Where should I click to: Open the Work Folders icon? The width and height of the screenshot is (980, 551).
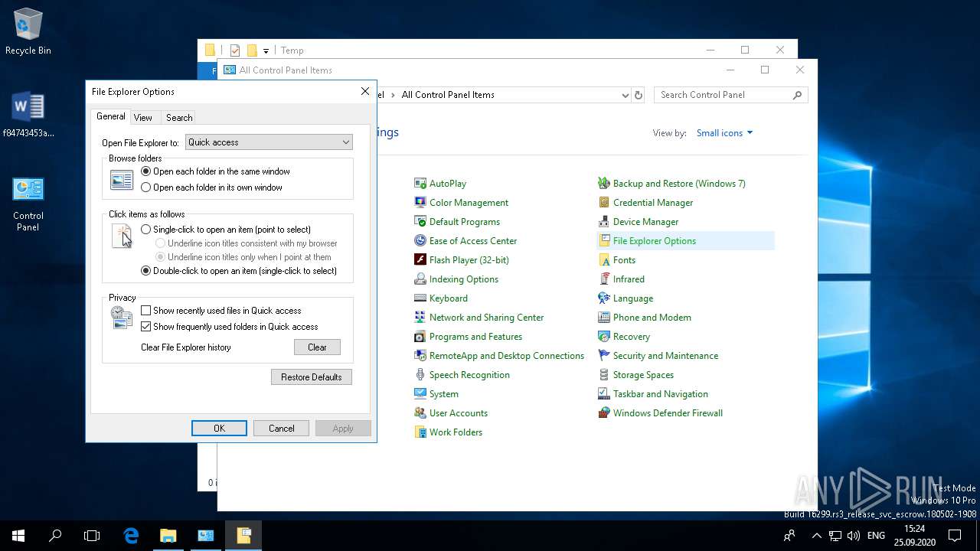pyautogui.click(x=420, y=432)
